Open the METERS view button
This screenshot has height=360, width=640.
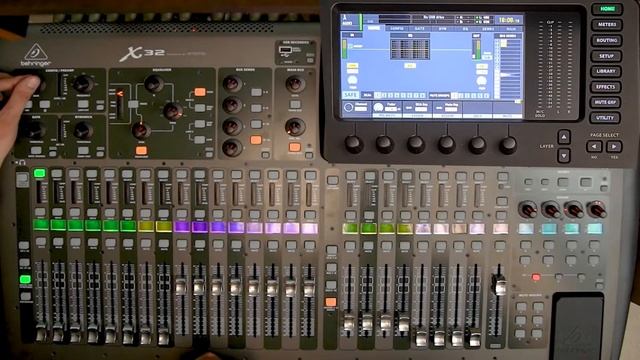(x=607, y=24)
